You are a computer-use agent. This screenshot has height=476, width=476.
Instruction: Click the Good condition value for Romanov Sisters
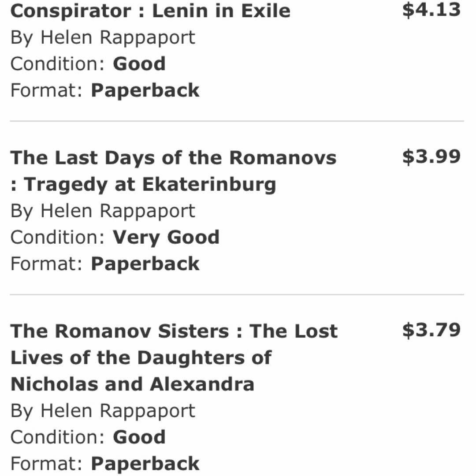point(139,437)
